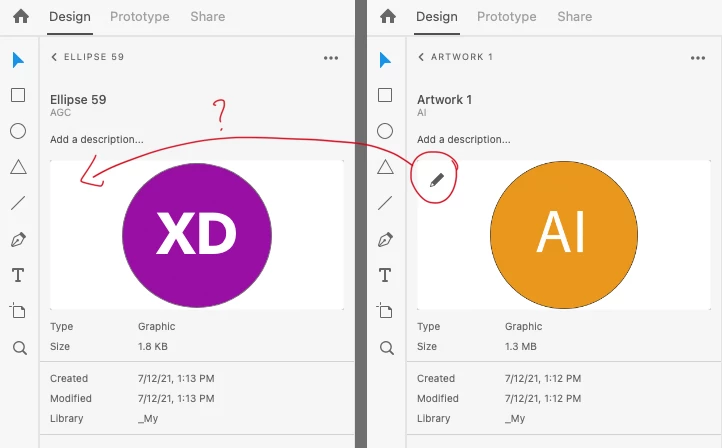
Task: Select the Polygon tool in left window
Action: click(18, 167)
